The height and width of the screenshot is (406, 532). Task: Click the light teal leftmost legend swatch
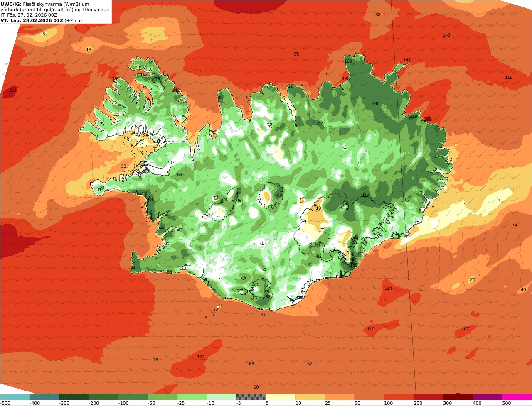point(15,397)
